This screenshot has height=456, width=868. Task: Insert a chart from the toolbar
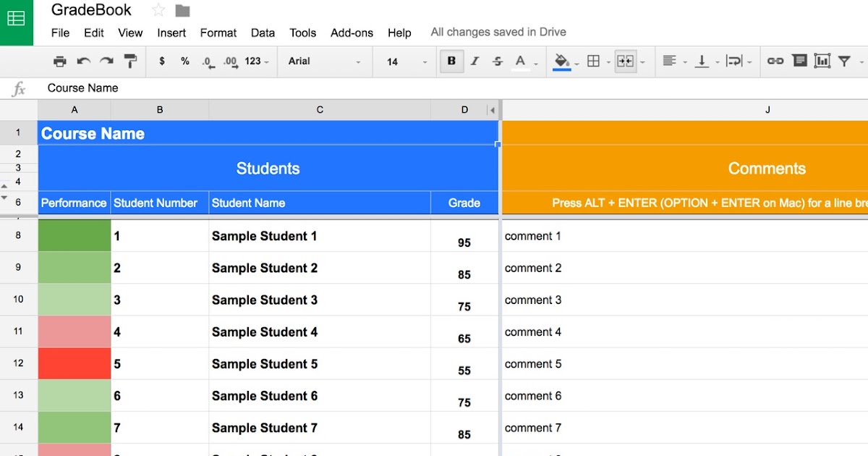822,62
